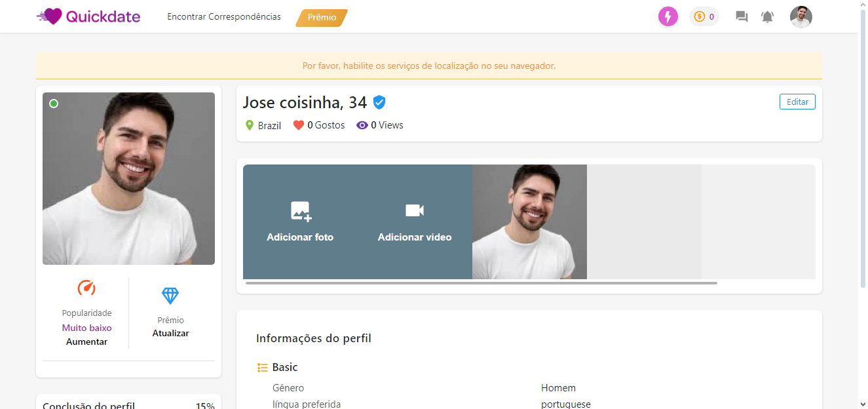Open the coin credits balance
The width and height of the screenshot is (868, 409).
click(x=704, y=16)
